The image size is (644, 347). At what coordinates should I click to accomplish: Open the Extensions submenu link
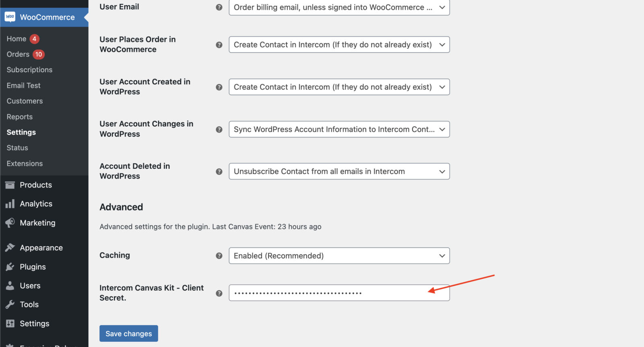[25, 164]
